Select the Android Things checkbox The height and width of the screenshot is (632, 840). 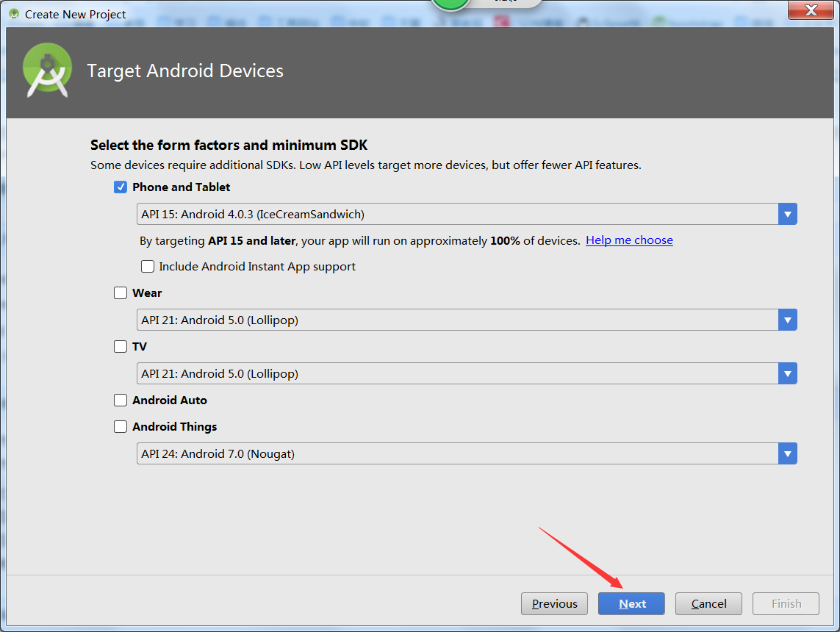point(121,426)
